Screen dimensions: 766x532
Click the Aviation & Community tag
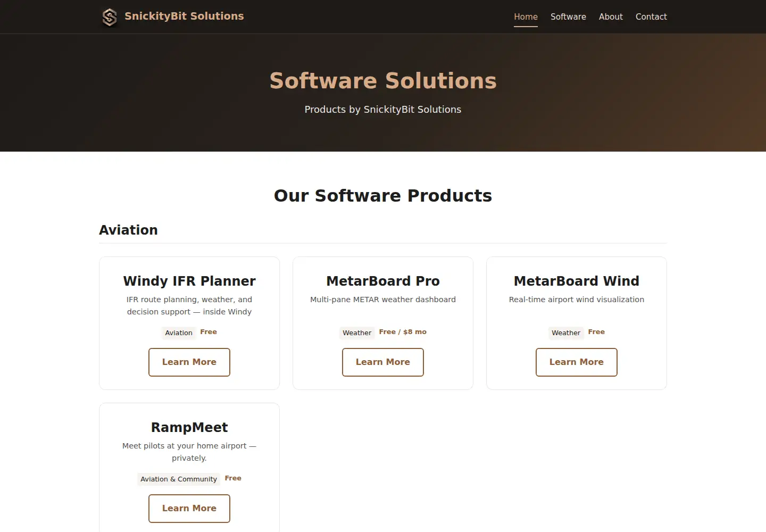[179, 479]
